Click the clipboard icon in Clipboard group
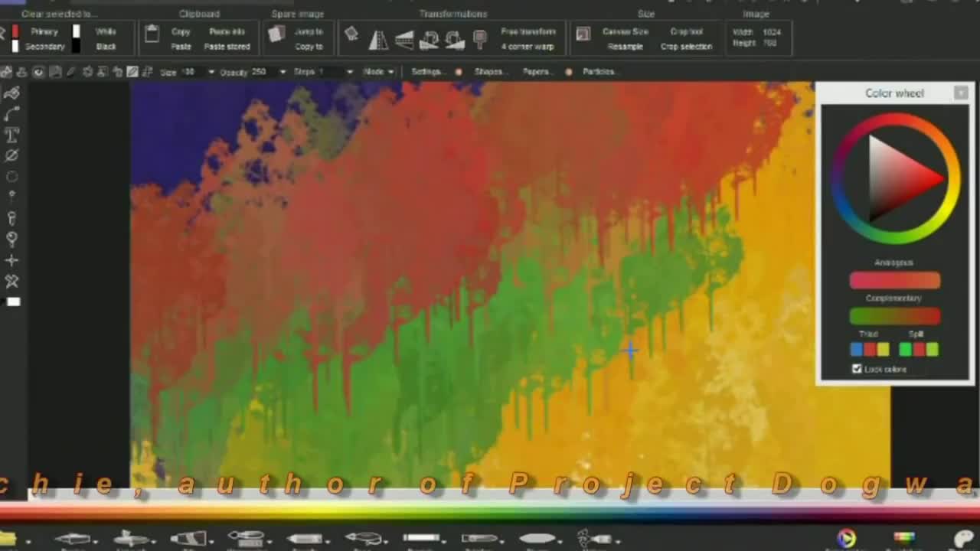Viewport: 980px width, 551px height. click(x=152, y=34)
